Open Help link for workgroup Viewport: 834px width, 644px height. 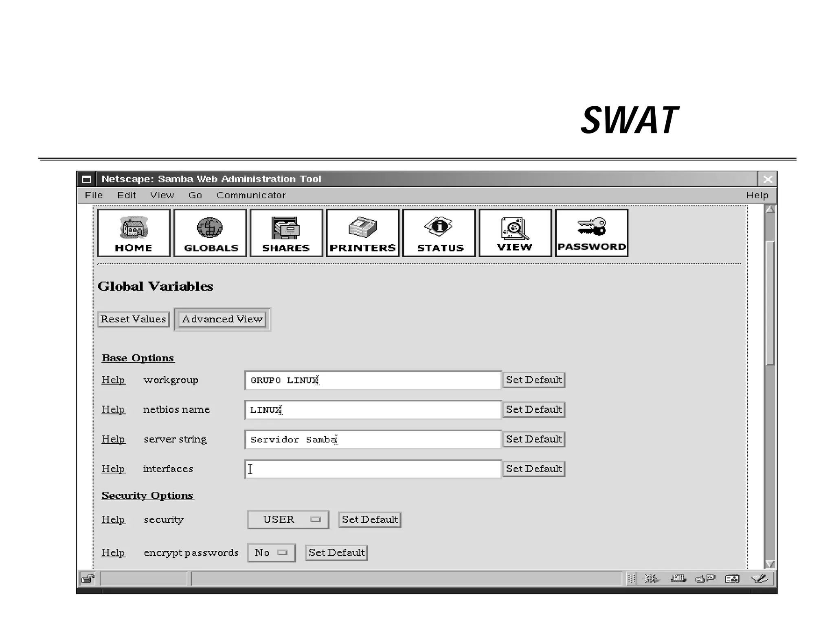113,380
